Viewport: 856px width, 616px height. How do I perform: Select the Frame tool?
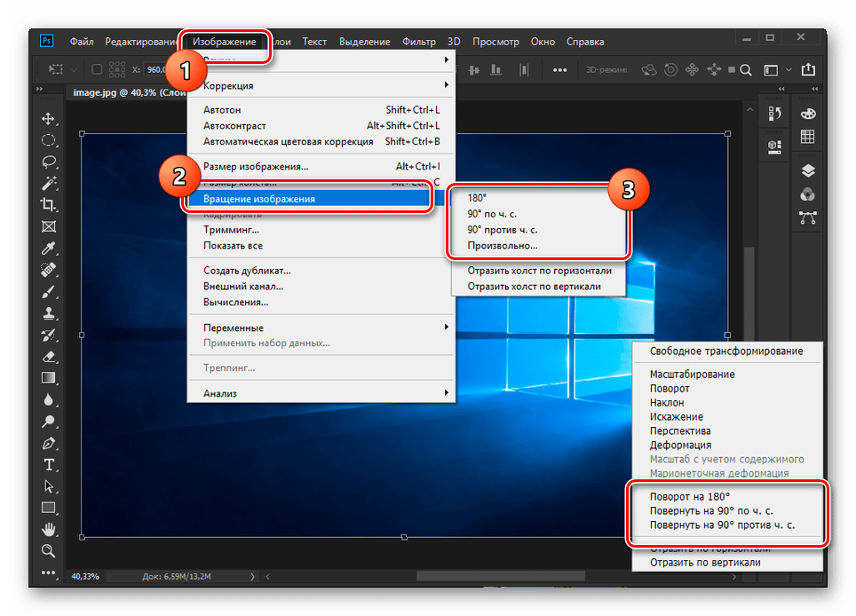click(49, 227)
